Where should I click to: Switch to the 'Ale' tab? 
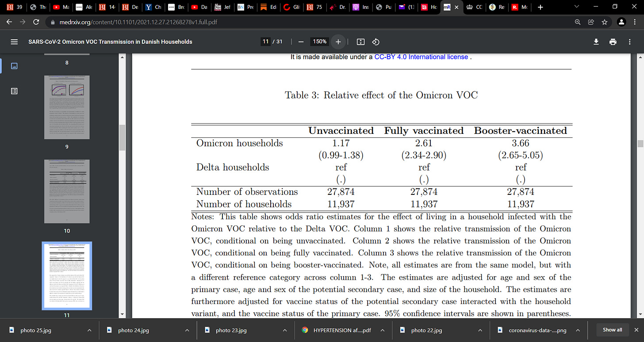point(84,7)
